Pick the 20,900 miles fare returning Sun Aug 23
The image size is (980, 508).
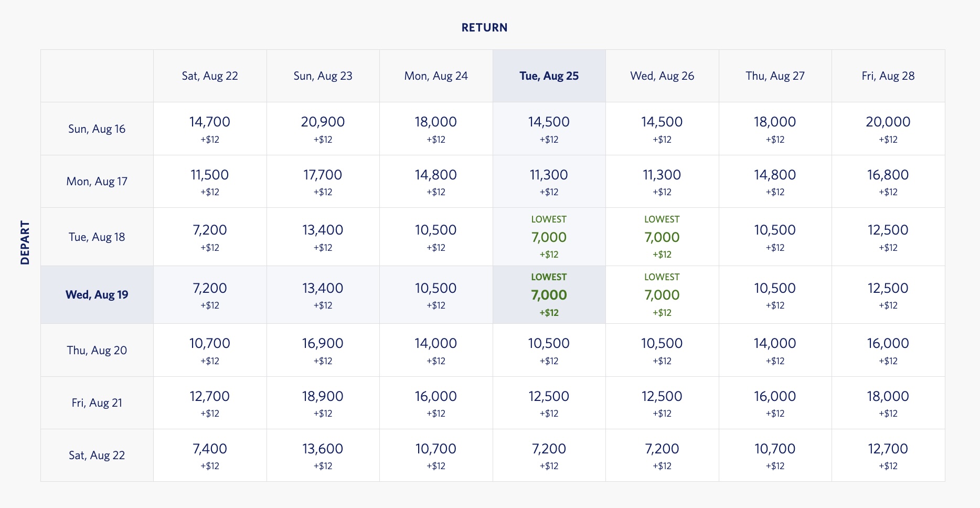point(323,129)
